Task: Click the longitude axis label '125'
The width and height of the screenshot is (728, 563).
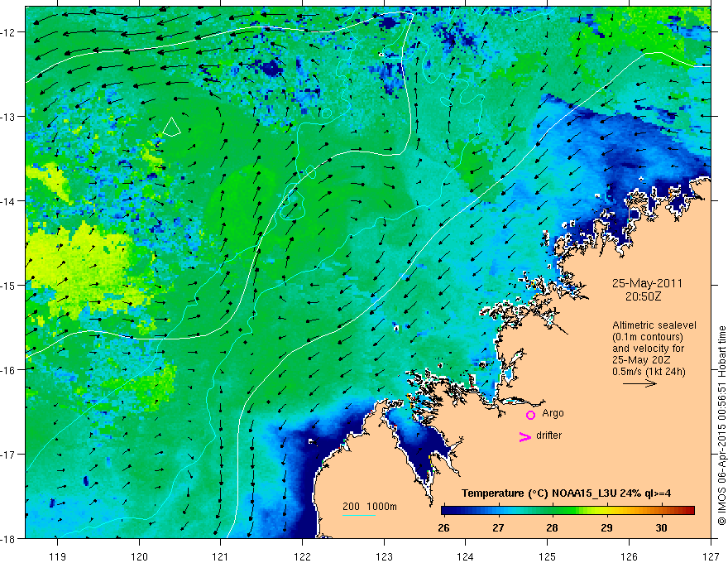Action: click(x=548, y=556)
